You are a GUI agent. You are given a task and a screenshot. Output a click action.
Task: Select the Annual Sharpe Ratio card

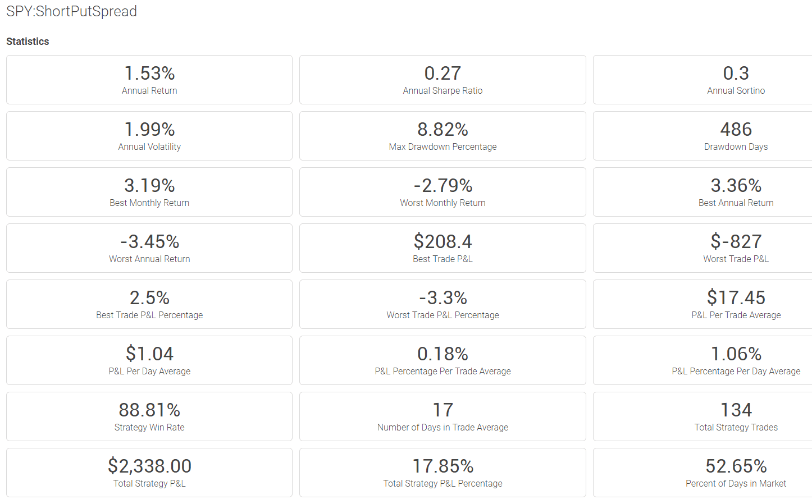[x=443, y=80]
